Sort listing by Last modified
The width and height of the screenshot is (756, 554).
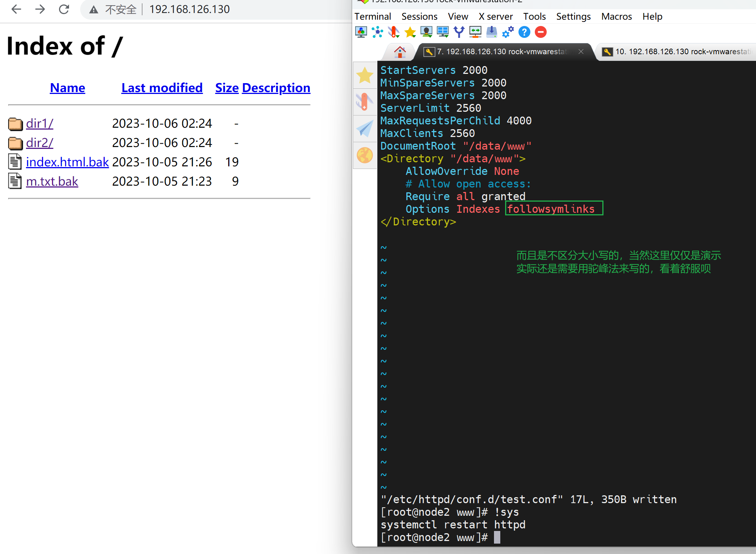point(162,88)
